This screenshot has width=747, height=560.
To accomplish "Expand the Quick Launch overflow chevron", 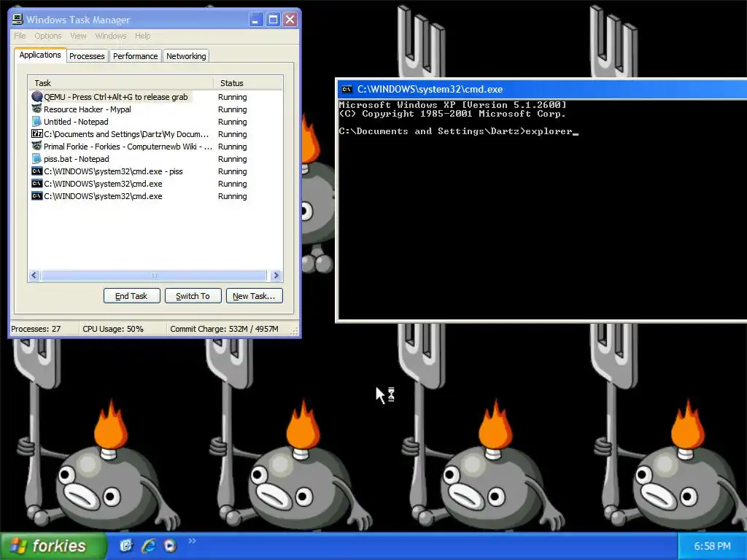I will [192, 540].
